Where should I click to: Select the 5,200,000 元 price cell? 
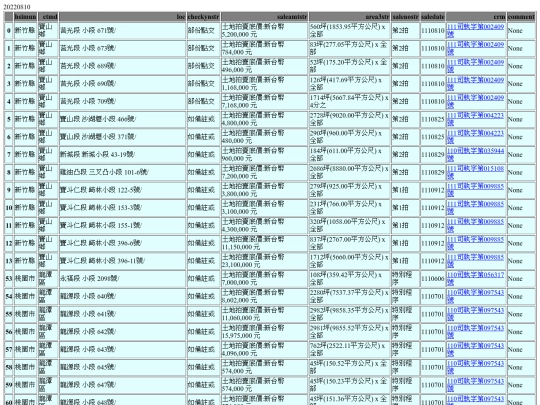coord(264,31)
